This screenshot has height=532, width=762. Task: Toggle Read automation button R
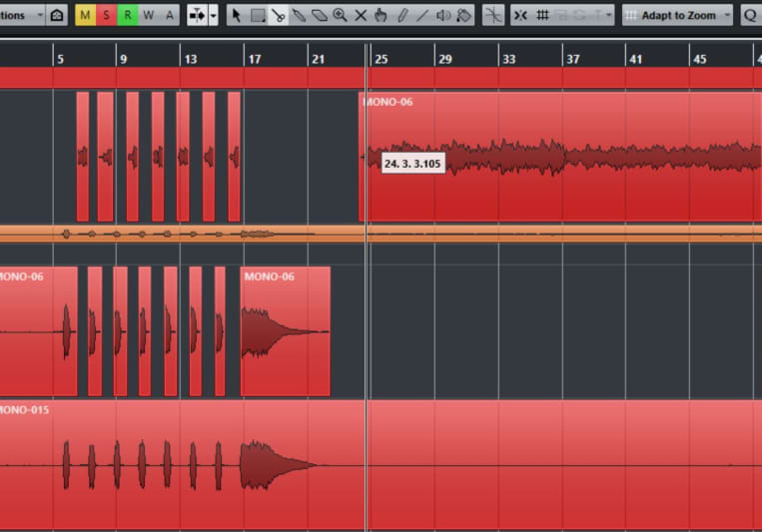127,15
